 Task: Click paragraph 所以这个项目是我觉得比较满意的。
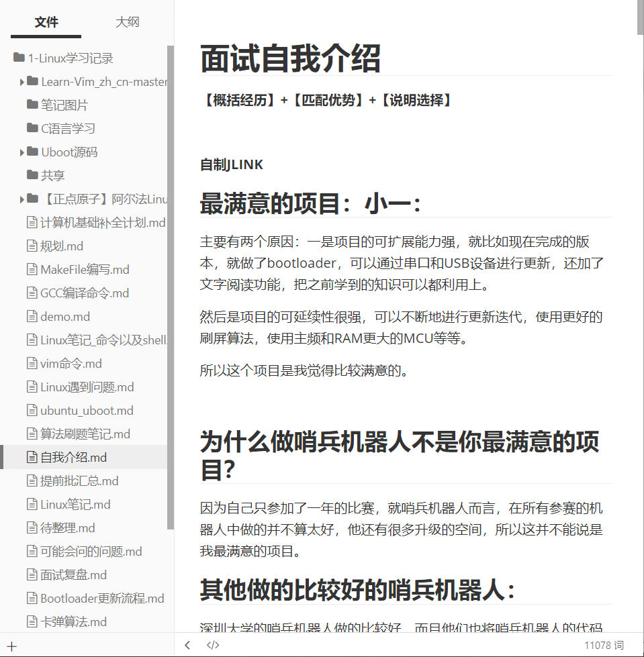(304, 370)
